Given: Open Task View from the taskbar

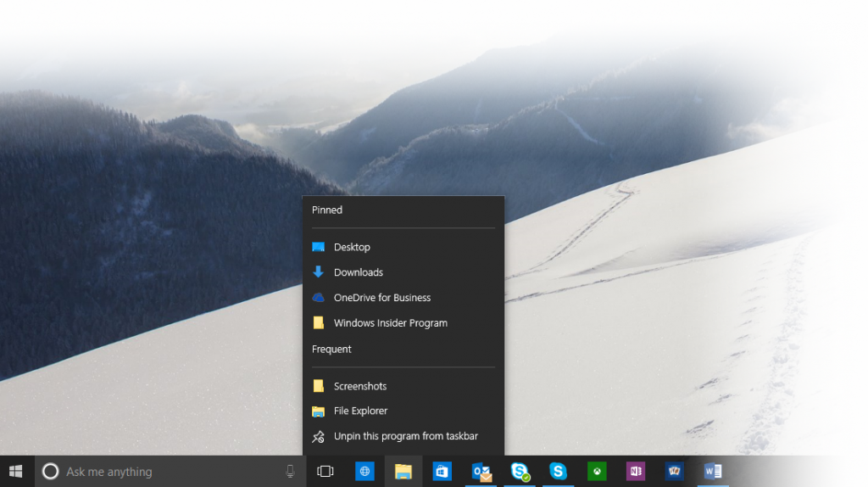Looking at the screenshot, I should click(325, 471).
